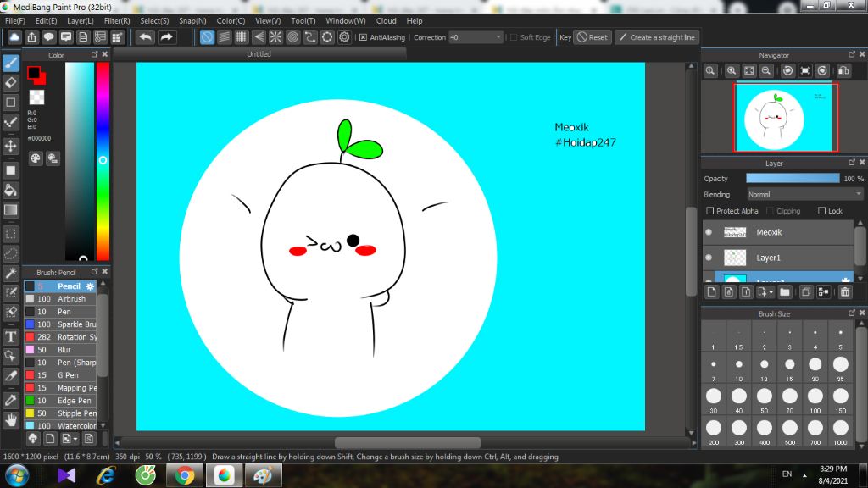Choose brush size 100 preset
This screenshot has width=868, height=488.
coord(815,400)
